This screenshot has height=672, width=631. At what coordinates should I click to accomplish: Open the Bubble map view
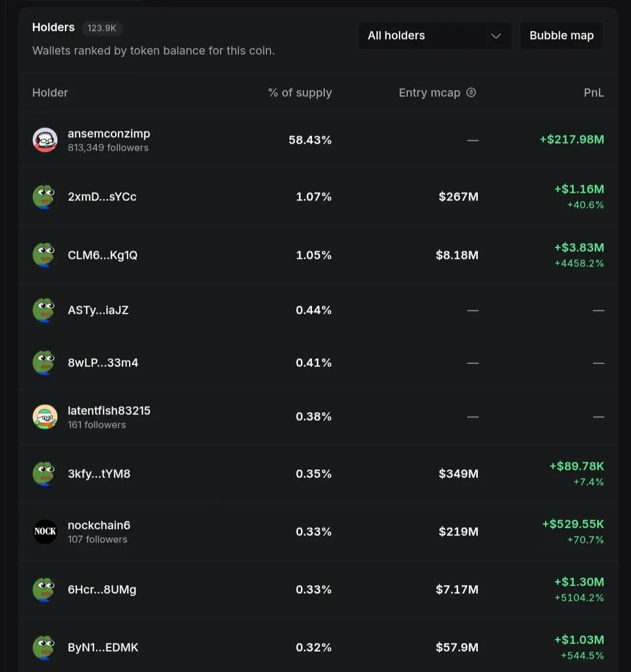tap(561, 36)
